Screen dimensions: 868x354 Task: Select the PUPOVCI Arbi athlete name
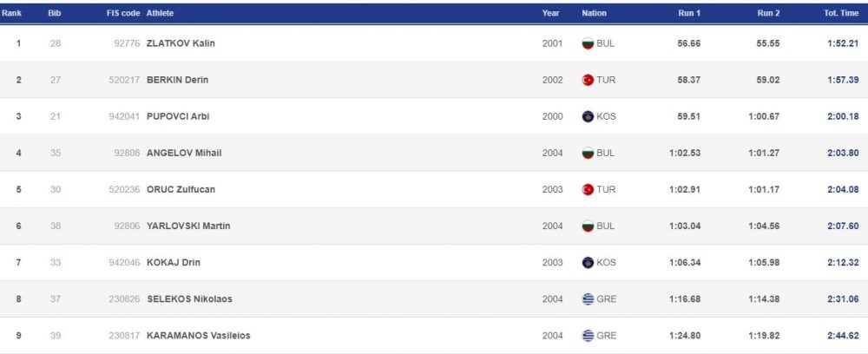(x=178, y=116)
